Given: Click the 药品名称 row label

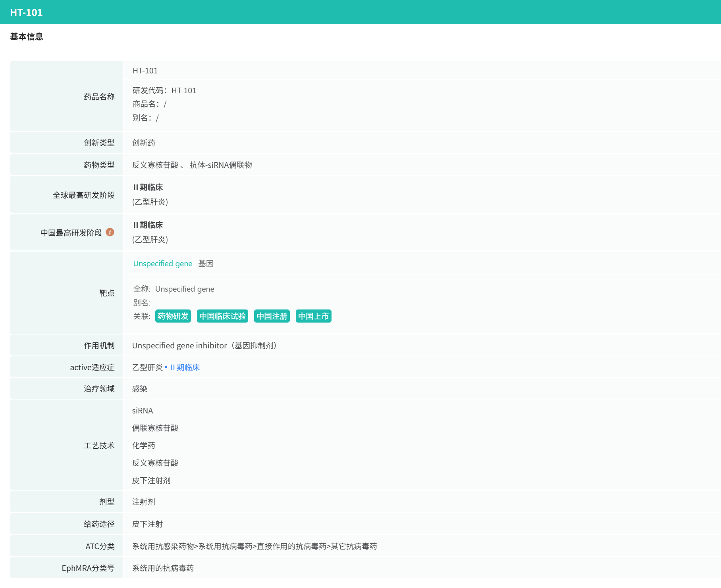Looking at the screenshot, I should pyautogui.click(x=99, y=97).
